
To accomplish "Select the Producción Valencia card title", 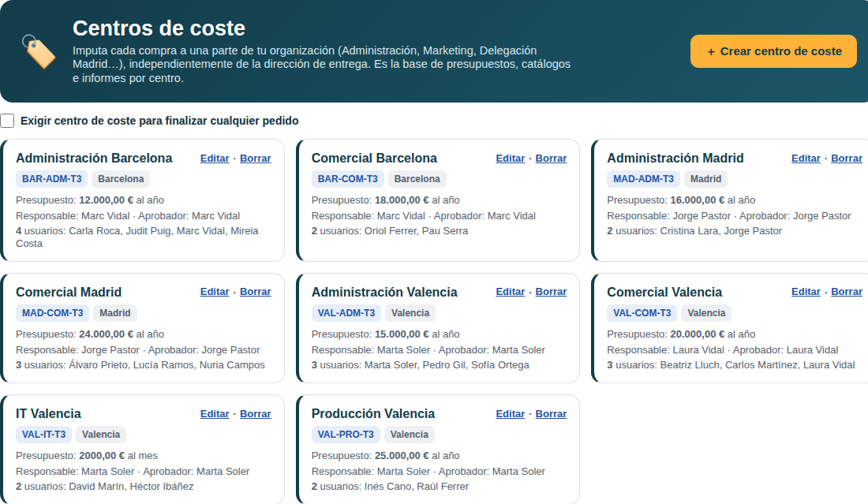I will [373, 414].
